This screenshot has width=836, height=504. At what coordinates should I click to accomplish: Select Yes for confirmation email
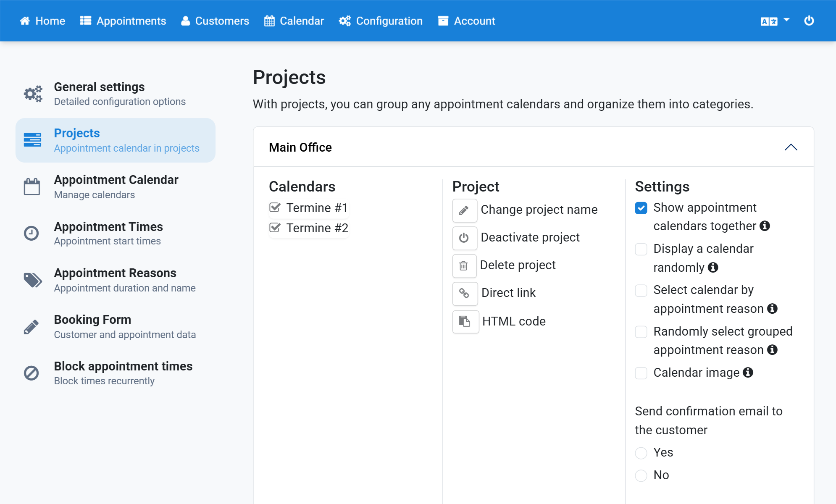click(641, 453)
